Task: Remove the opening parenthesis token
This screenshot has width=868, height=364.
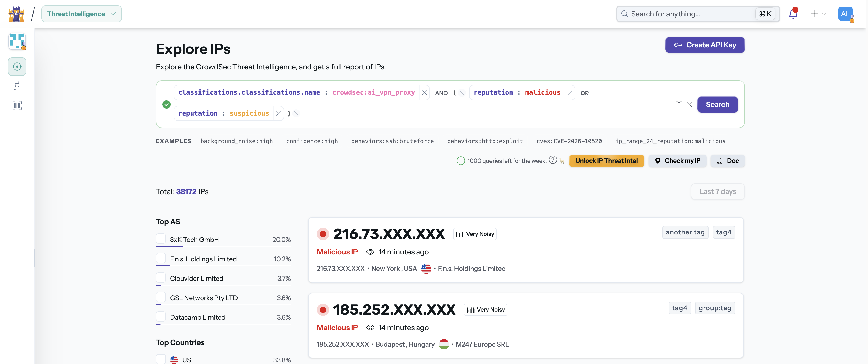Action: [x=462, y=93]
